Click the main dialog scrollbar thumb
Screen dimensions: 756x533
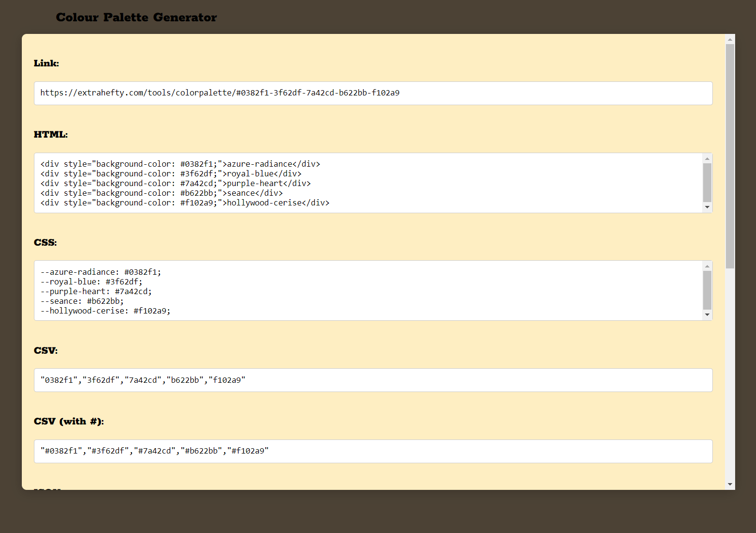(730, 156)
